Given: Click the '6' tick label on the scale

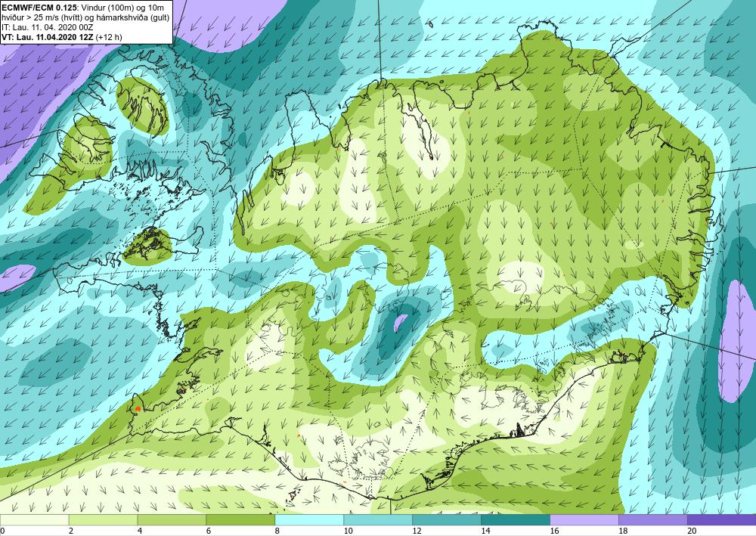Looking at the screenshot, I should (x=209, y=531).
